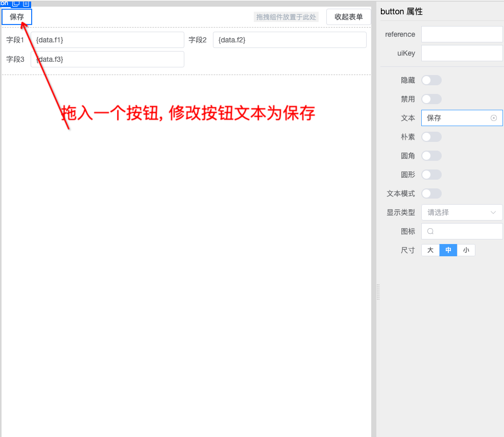
Task: Click the search icon in the 图标 field
Action: point(430,231)
